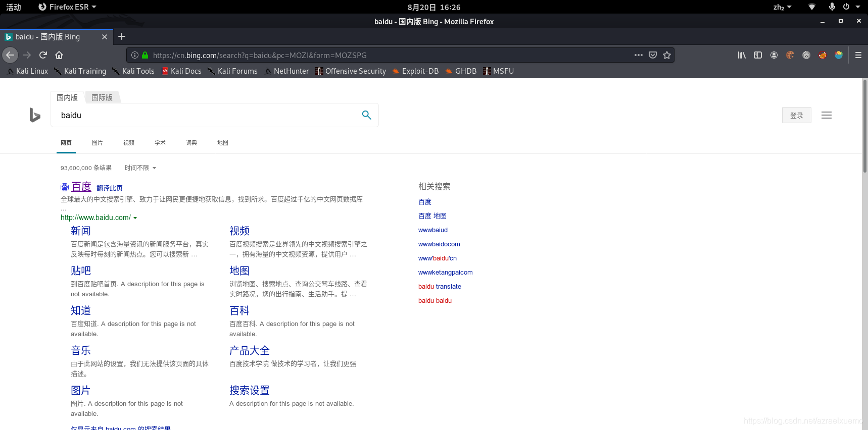Open the GHDB bookmark
The image size is (868, 430).
pyautogui.click(x=461, y=71)
